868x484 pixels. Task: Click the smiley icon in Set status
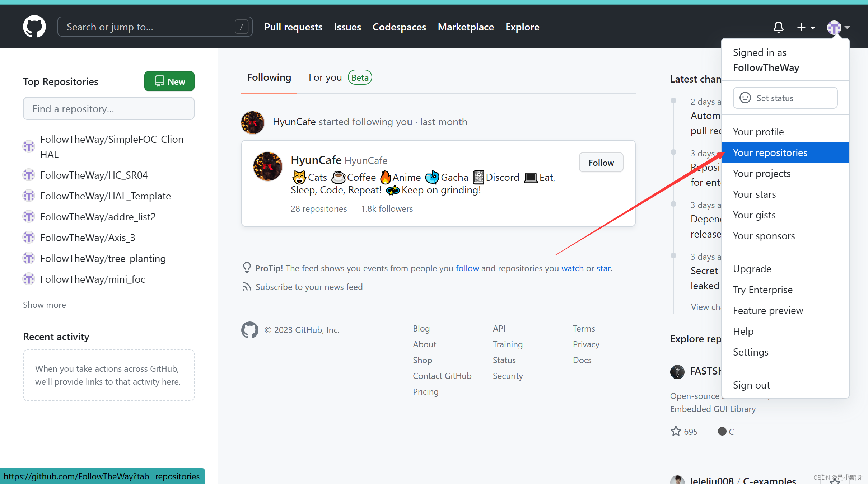pyautogui.click(x=745, y=98)
